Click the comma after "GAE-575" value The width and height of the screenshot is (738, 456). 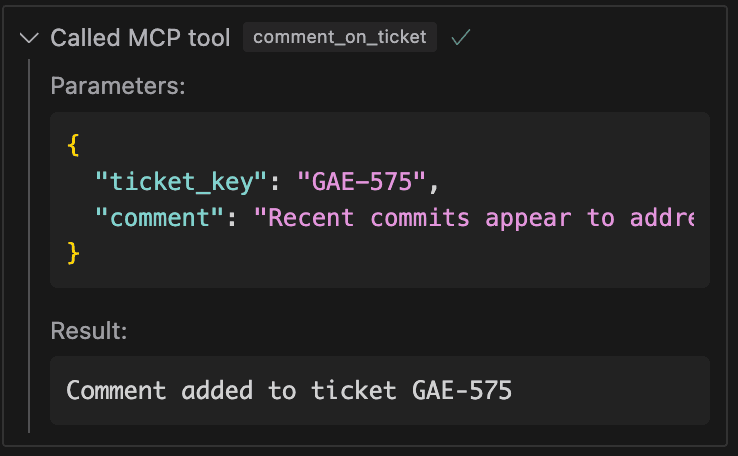coord(434,183)
